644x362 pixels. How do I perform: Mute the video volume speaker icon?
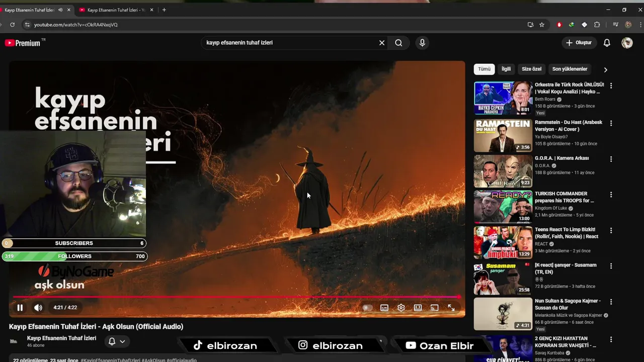(38, 308)
